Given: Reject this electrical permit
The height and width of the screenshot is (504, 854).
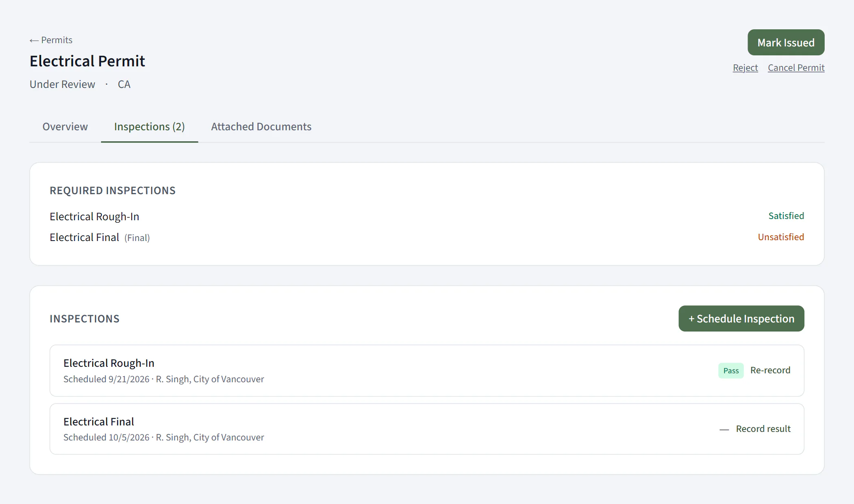Looking at the screenshot, I should [x=745, y=68].
